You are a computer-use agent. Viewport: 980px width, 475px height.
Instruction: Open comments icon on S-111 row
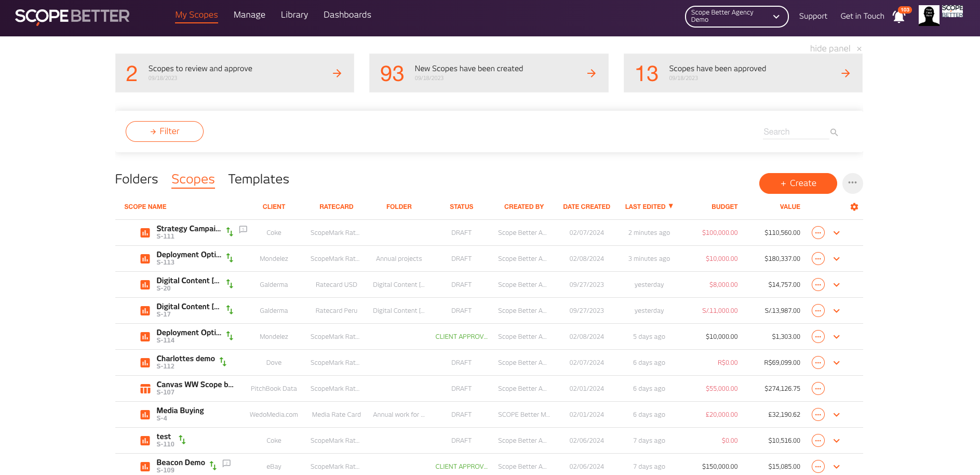click(x=243, y=229)
